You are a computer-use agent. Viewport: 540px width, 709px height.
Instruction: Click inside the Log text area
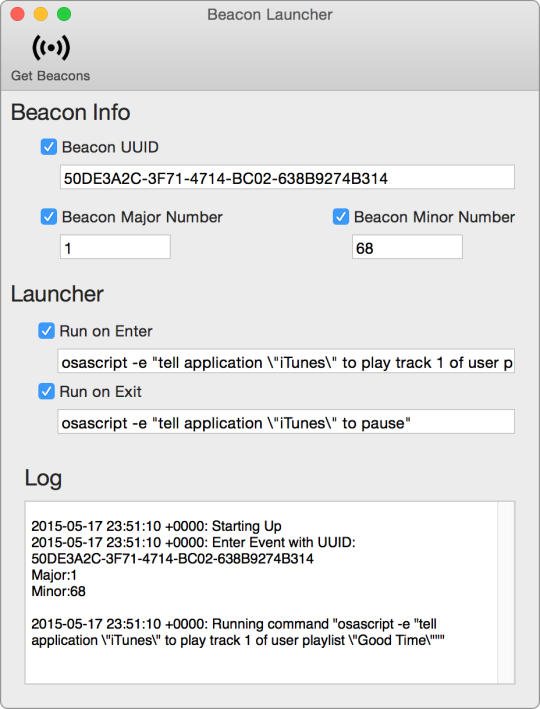coord(261,592)
